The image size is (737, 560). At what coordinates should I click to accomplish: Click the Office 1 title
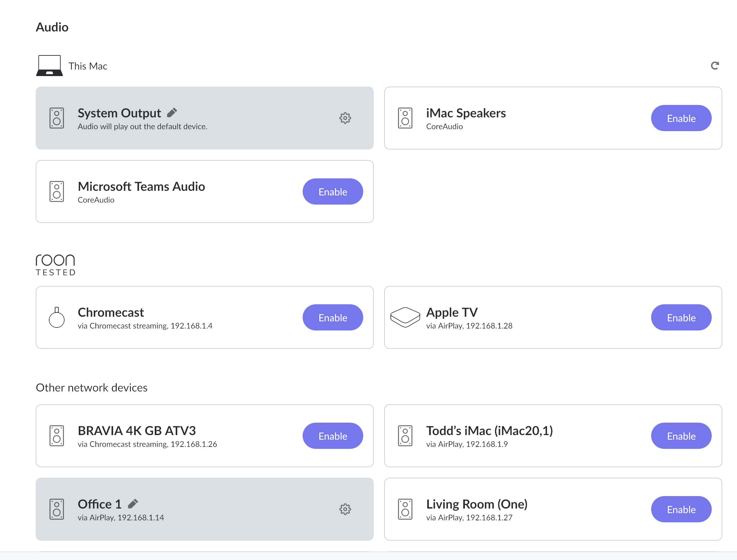100,504
